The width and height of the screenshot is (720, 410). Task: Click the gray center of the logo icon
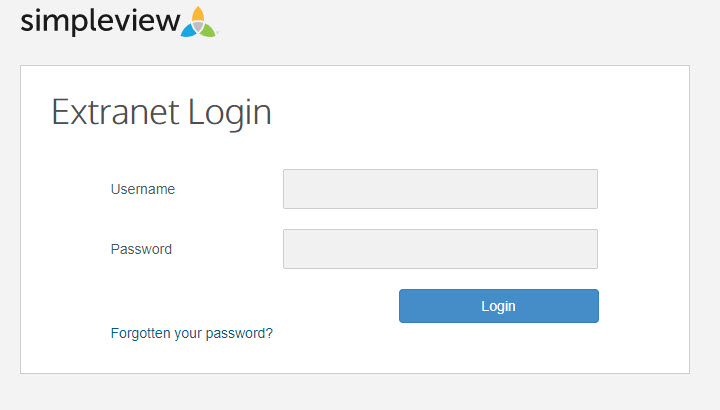click(198, 26)
